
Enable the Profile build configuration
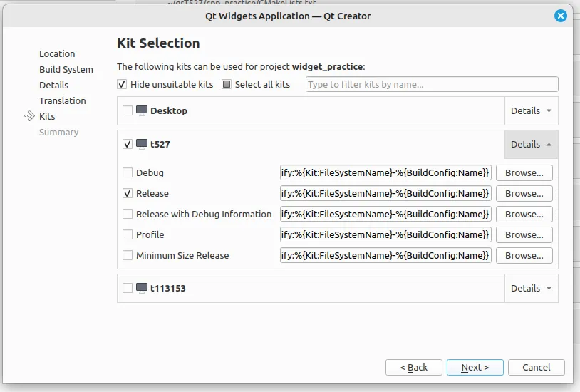pos(128,234)
